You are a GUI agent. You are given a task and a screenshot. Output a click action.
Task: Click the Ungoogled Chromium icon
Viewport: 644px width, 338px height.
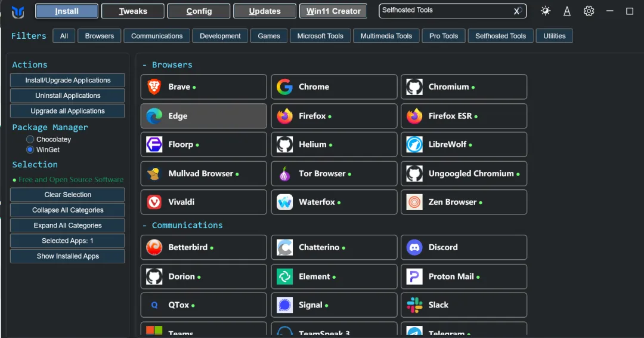(414, 174)
